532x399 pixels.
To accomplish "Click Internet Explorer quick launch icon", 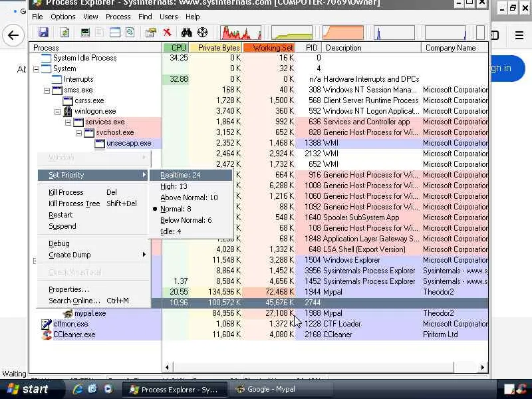I will (x=78, y=389).
